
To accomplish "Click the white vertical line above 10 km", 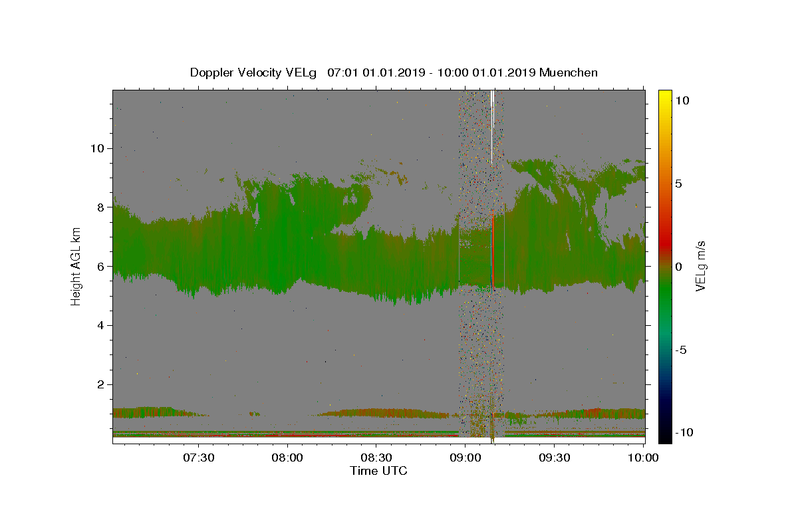I will [x=492, y=126].
